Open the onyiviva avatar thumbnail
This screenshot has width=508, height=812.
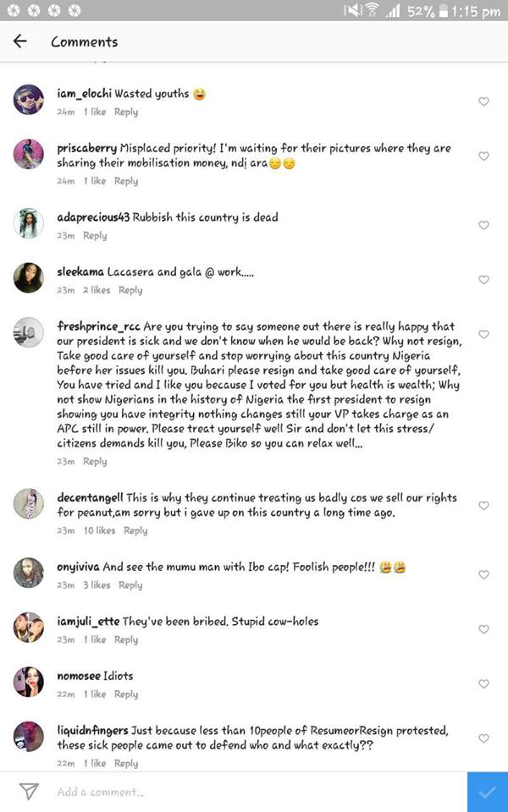29,573
